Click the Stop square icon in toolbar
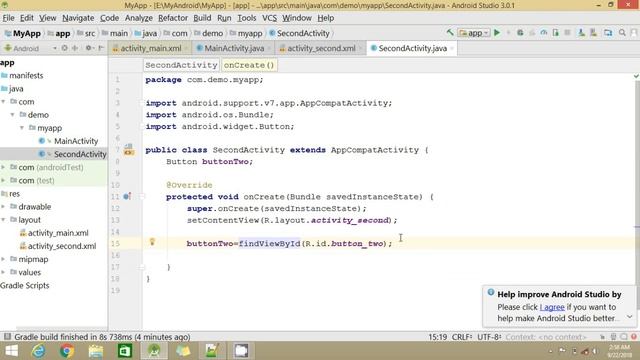640x360 pixels. (567, 33)
